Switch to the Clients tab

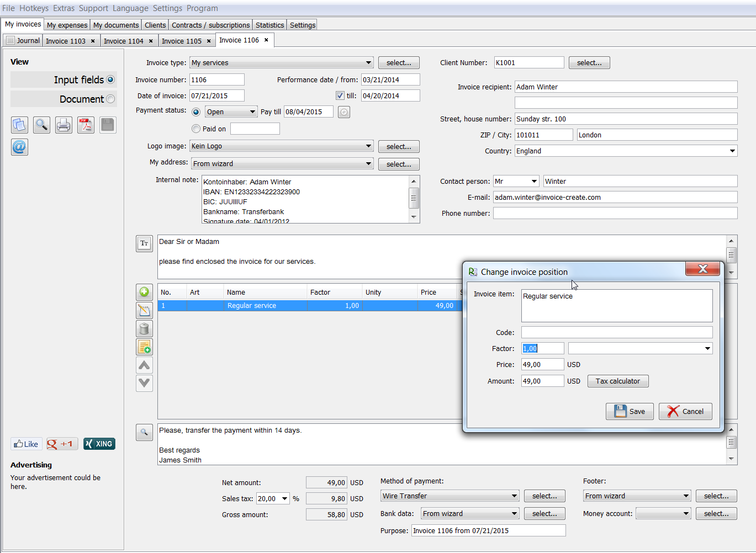[x=155, y=25]
